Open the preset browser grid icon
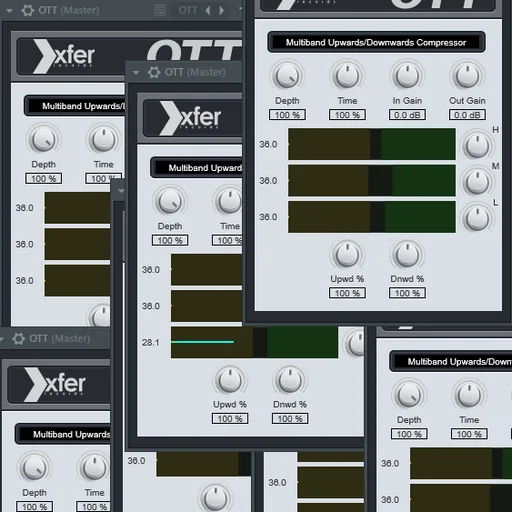This screenshot has width=512, height=512. [x=160, y=10]
